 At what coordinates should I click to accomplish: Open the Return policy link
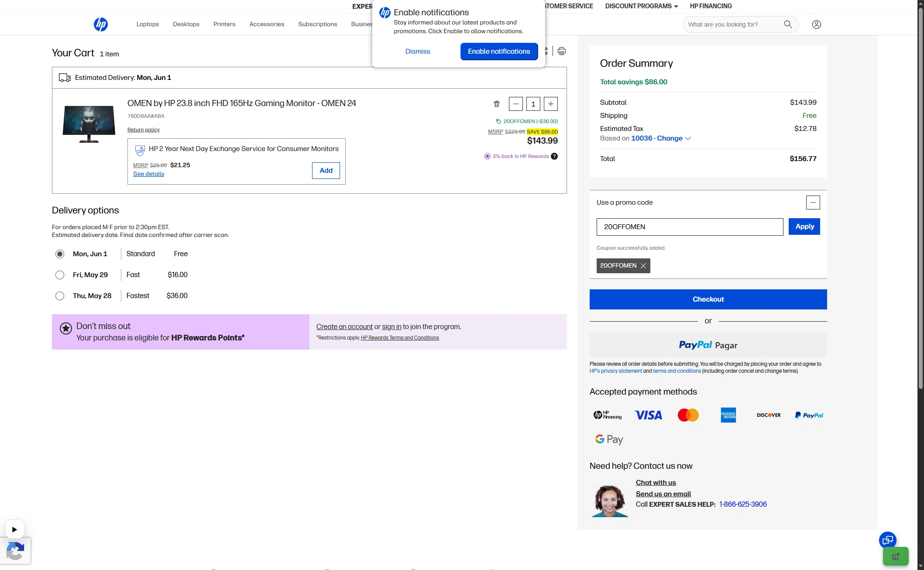pos(144,130)
